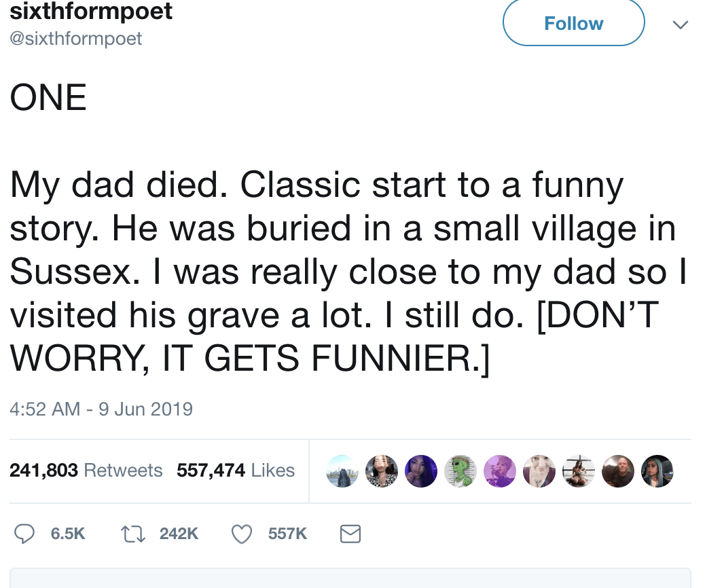Click the last avatar with teal hair
This screenshot has width=705, height=588.
(x=657, y=471)
